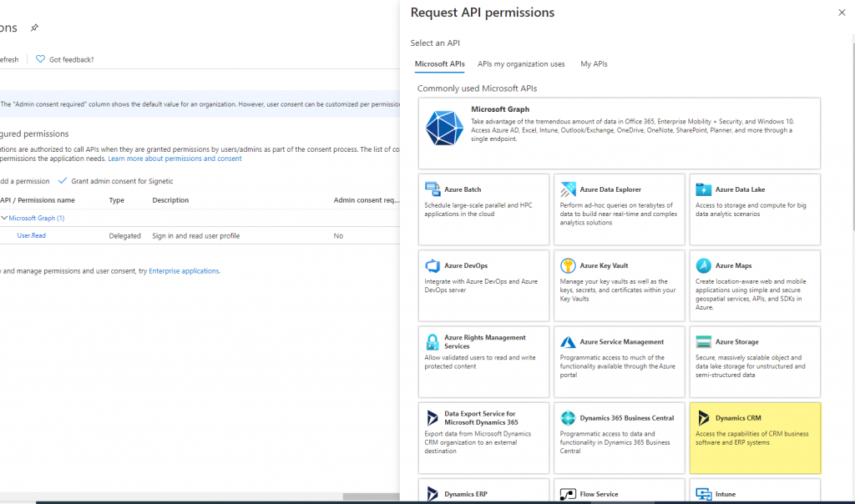Switch to the Microsoft APIs tab

(x=439, y=63)
